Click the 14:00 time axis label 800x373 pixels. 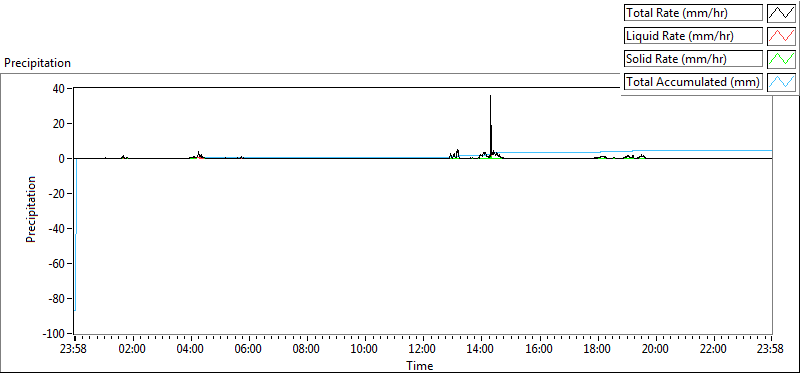tap(481, 350)
